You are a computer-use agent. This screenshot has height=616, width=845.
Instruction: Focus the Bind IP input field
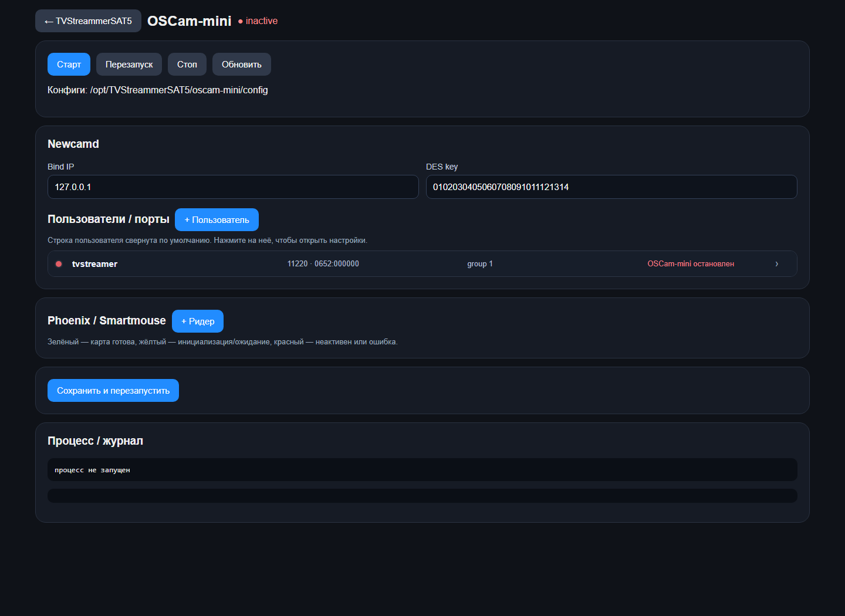click(x=233, y=187)
